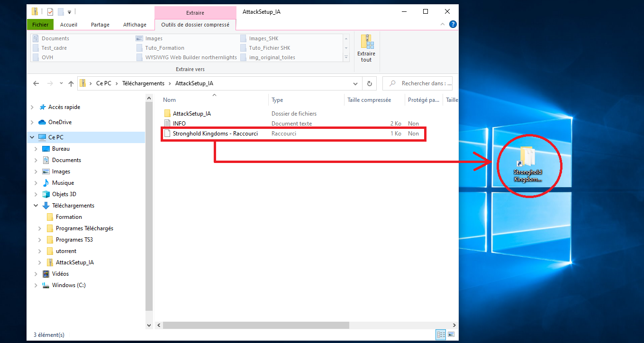
Task: Click Properties icon in quick access toolbar
Action: (x=50, y=11)
